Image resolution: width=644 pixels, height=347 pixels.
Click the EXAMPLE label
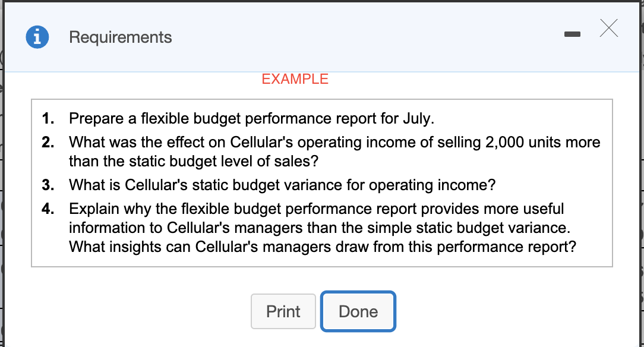(x=295, y=79)
